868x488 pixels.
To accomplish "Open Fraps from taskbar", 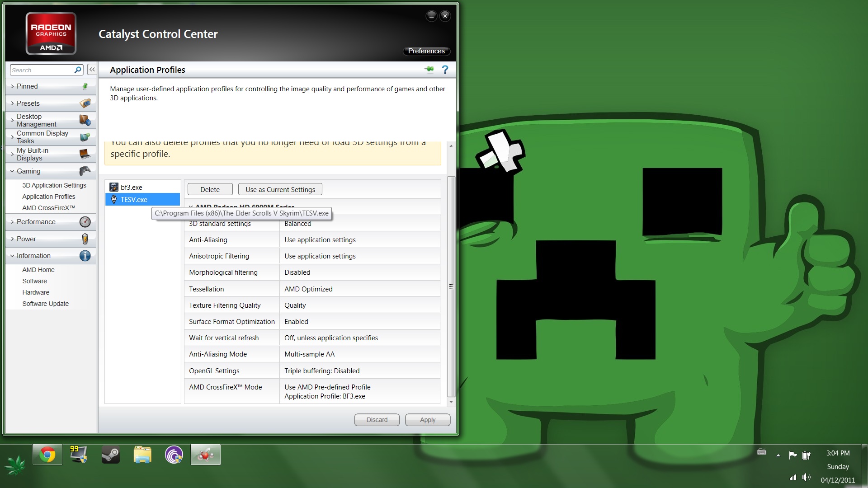I will [79, 455].
